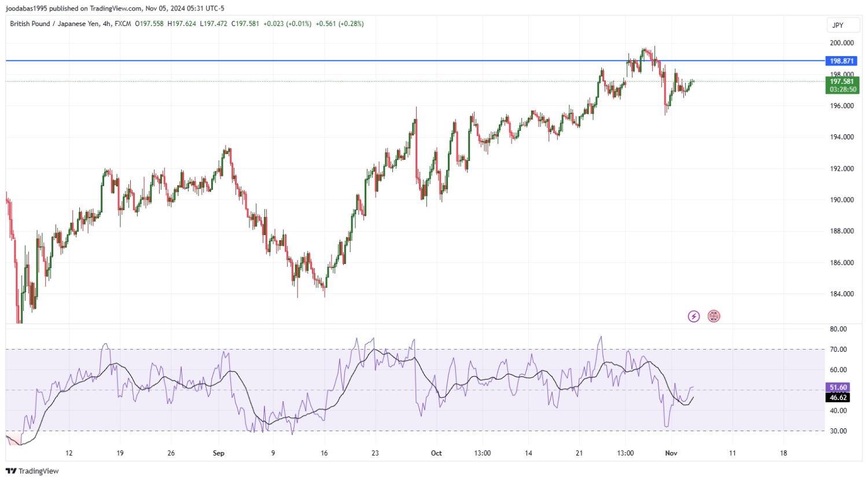Click the date label 11 on time axis
868x481 pixels.
(732, 453)
